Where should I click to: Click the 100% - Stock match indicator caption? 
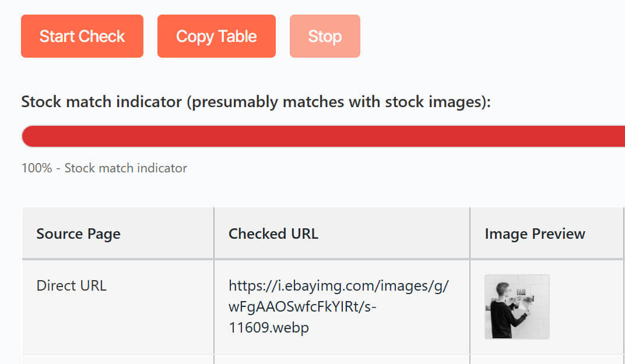click(104, 168)
